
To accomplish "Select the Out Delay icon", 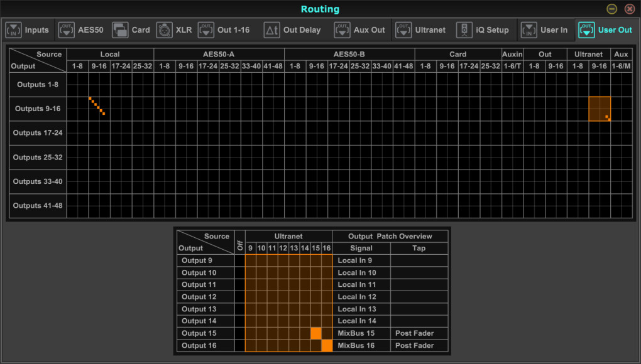I will 272,30.
